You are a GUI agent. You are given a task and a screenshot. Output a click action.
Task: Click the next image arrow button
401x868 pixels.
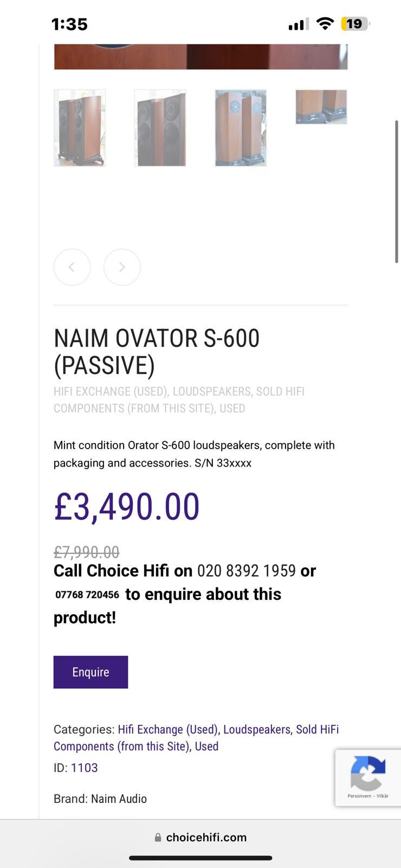[x=122, y=267]
